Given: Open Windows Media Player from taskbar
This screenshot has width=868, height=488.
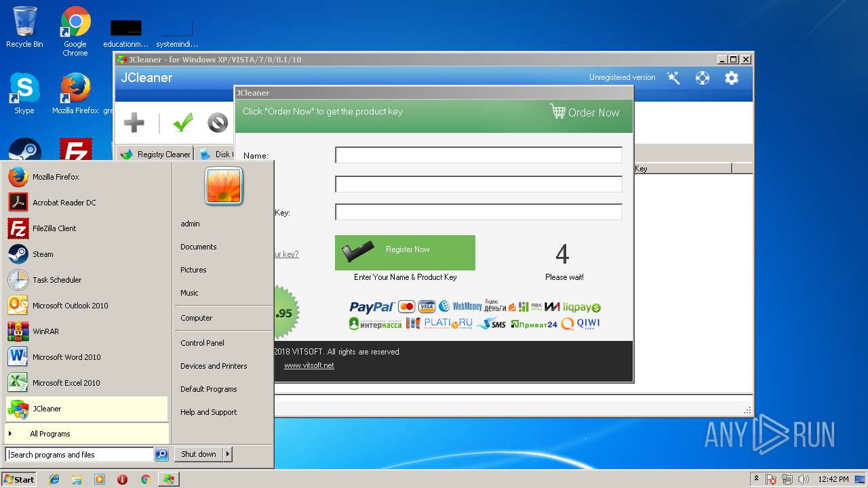Looking at the screenshot, I should (100, 479).
